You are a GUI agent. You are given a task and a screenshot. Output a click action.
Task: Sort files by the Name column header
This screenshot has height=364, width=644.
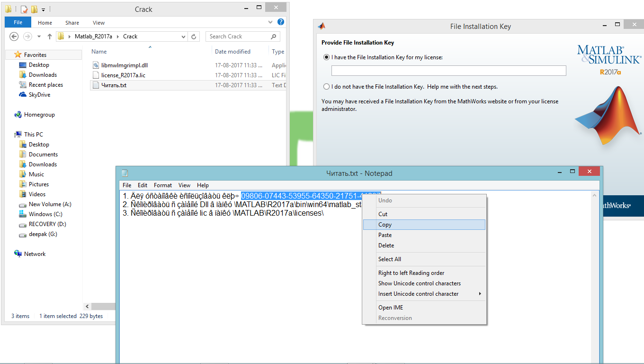tap(99, 52)
